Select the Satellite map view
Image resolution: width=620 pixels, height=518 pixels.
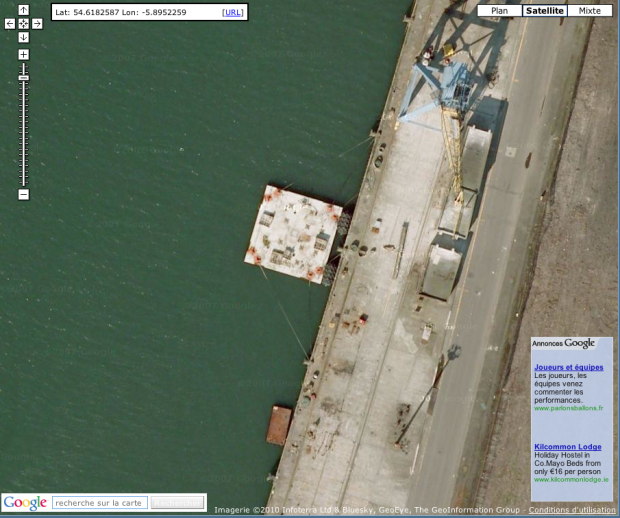coord(544,11)
